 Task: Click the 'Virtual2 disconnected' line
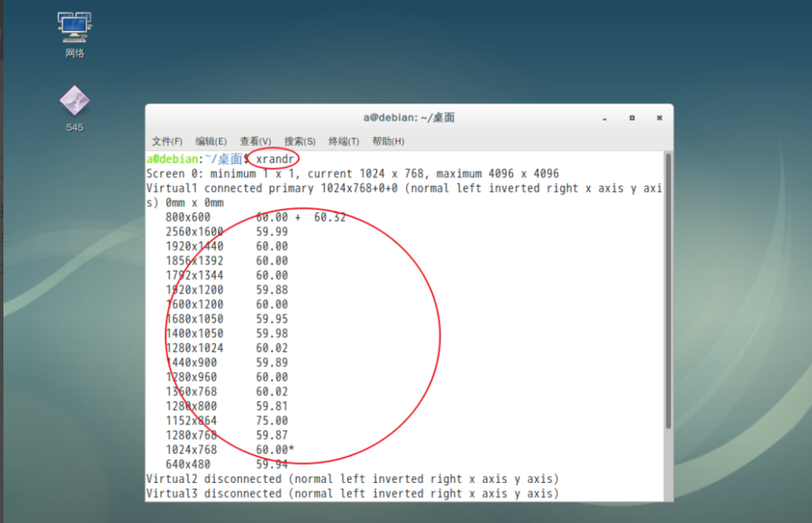click(x=352, y=479)
